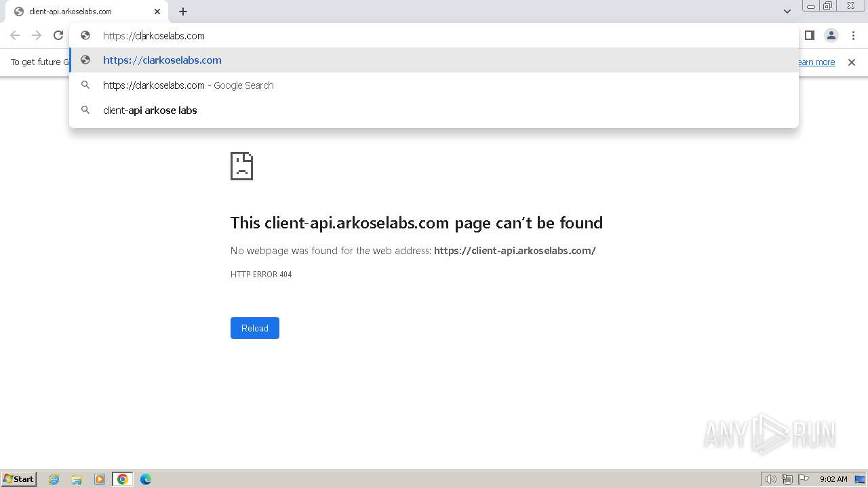Click the HTTP ERROR 404 text

(261, 274)
